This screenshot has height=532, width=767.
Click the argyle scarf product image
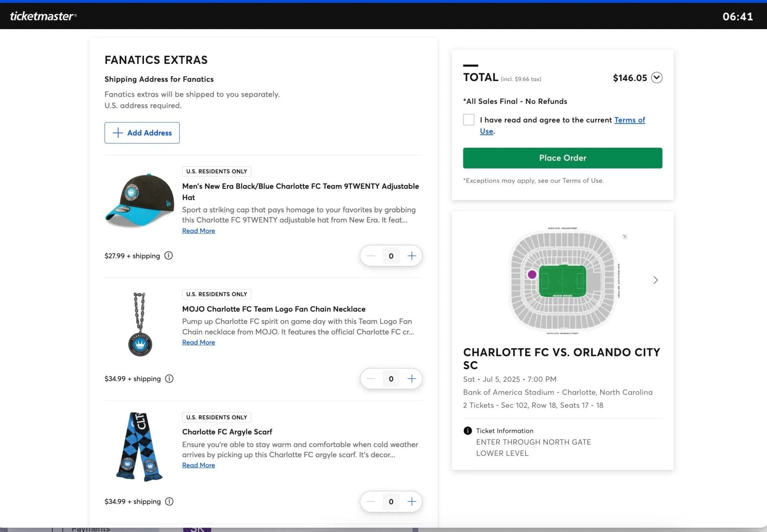tap(139, 446)
